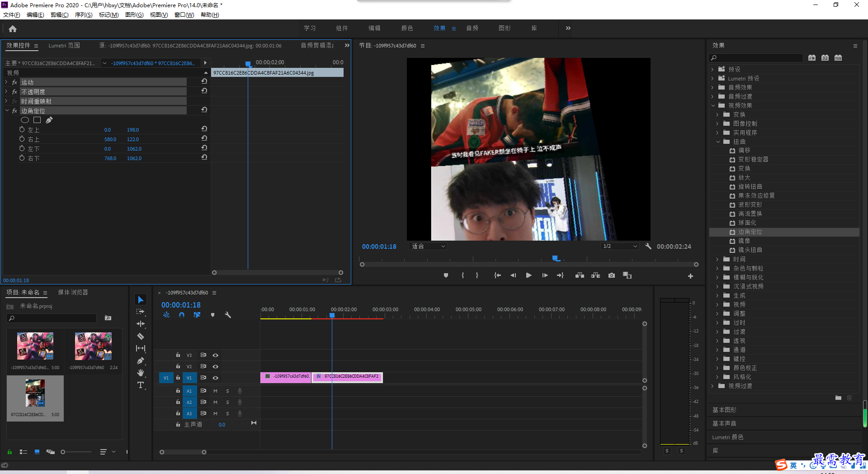Expand the 模糊与锐化 folder
Screen dimensions: 868x474
pyautogui.click(x=717, y=277)
